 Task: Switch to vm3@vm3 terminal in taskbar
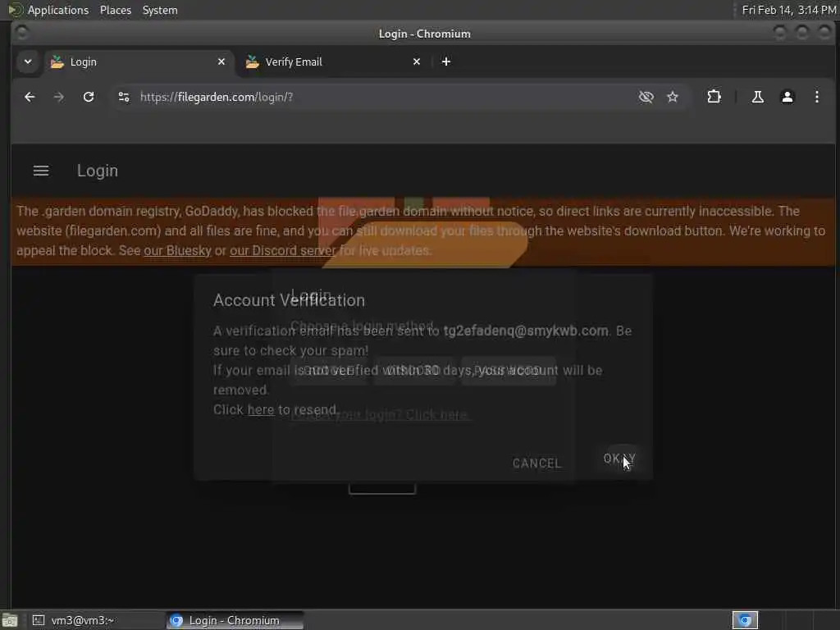(x=95, y=620)
